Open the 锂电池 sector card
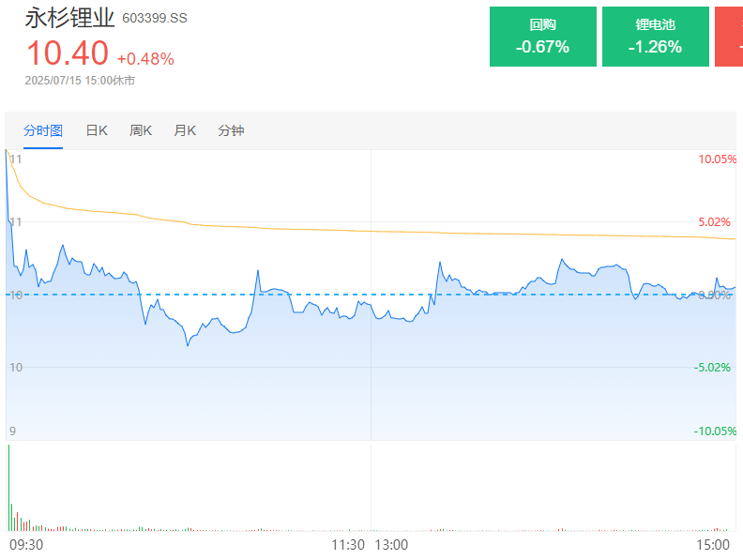Image resolution: width=743 pixels, height=560 pixels. pyautogui.click(x=655, y=37)
